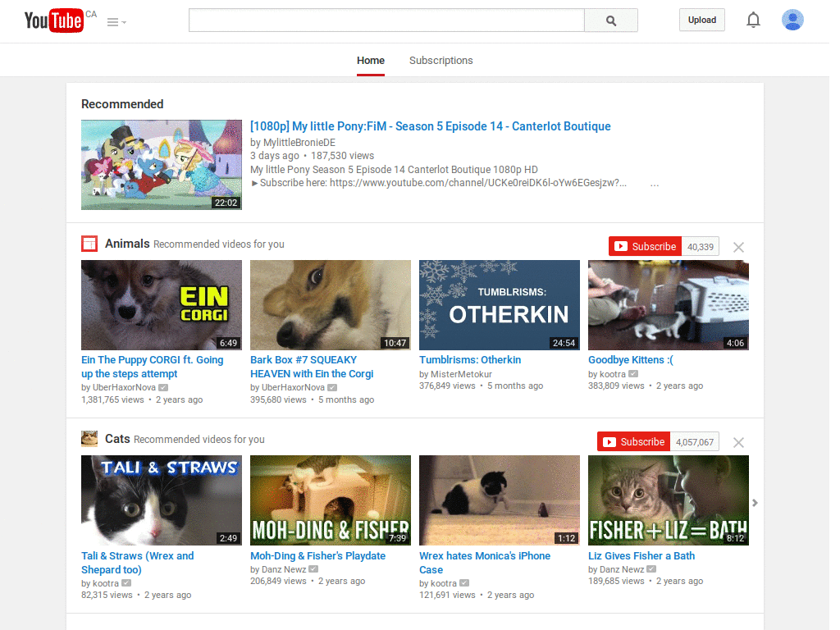Click the Cats subscriber count 4,057,067
This screenshot has width=840, height=630.
[694, 442]
